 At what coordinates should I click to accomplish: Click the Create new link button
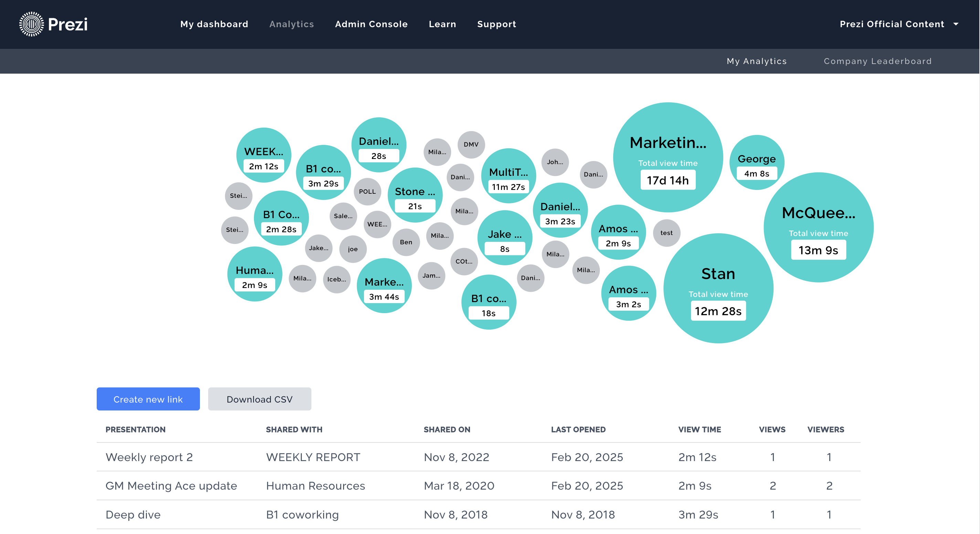[148, 399]
